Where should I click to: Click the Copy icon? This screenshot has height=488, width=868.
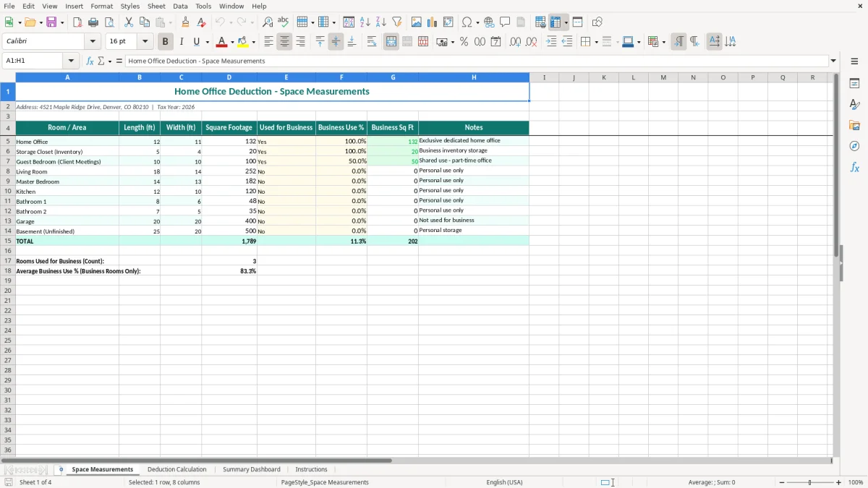click(x=145, y=22)
